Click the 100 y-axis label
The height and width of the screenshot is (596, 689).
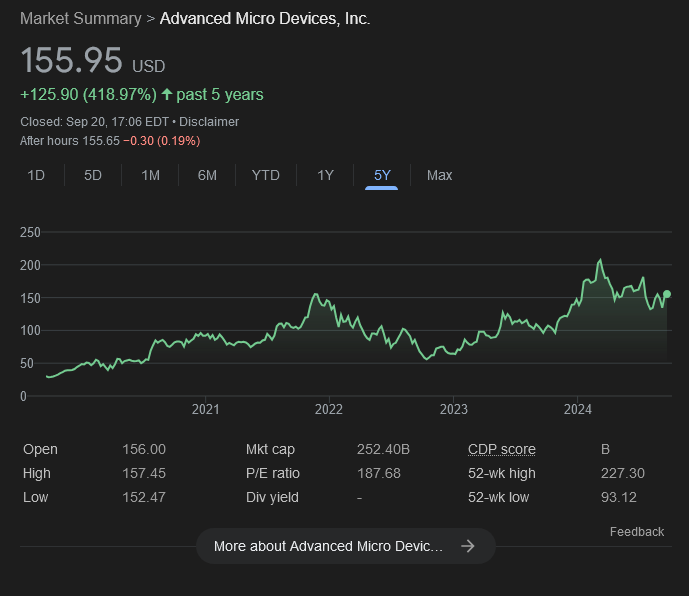click(30, 330)
